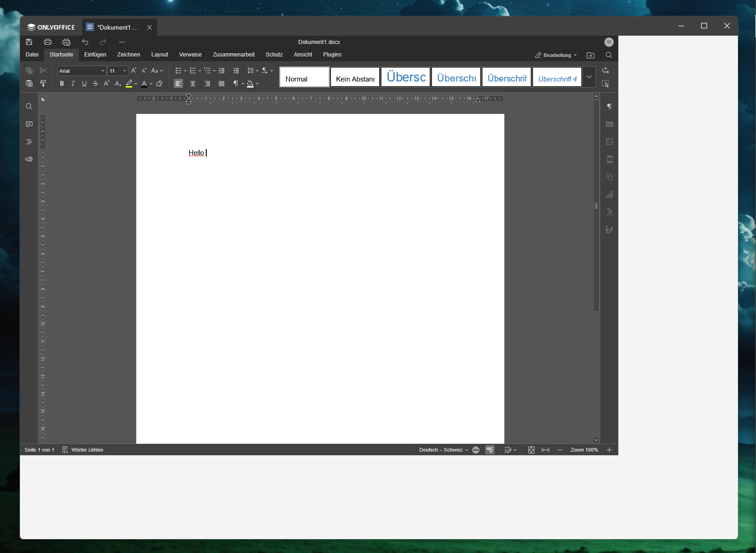Open the font size 11 dropdown
Screen dimensions: 756x553
tap(125, 71)
